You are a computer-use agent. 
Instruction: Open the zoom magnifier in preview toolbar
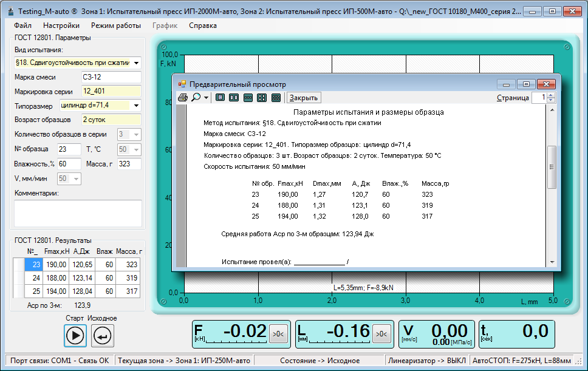[196, 97]
